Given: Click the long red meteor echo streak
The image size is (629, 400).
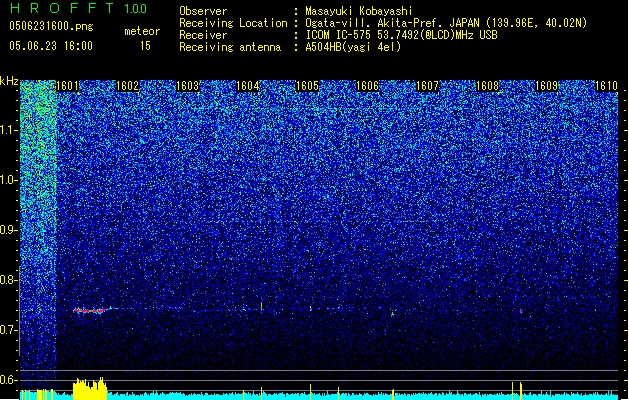Looking at the screenshot, I should click(x=91, y=310).
